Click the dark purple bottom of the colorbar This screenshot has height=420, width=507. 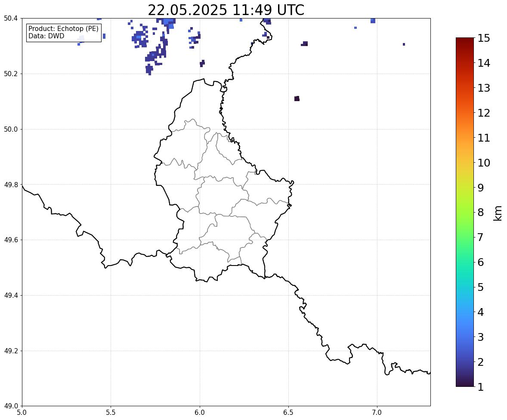(465, 383)
